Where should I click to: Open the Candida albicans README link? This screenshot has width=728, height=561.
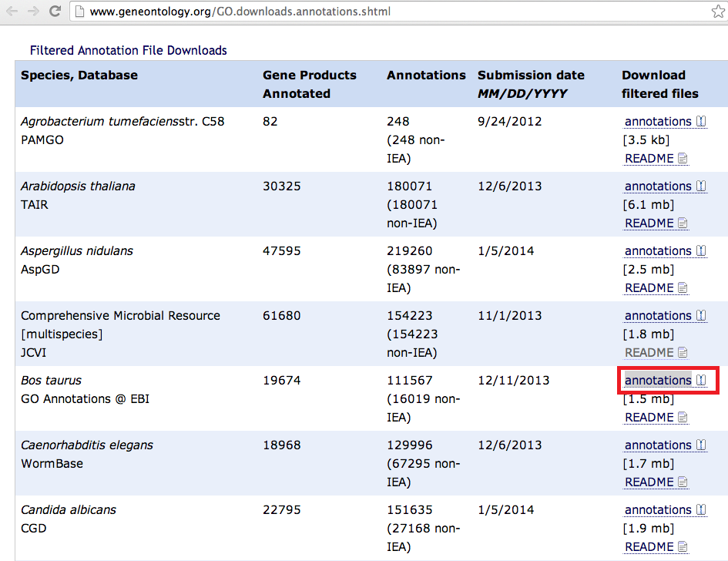pyautogui.click(x=649, y=547)
